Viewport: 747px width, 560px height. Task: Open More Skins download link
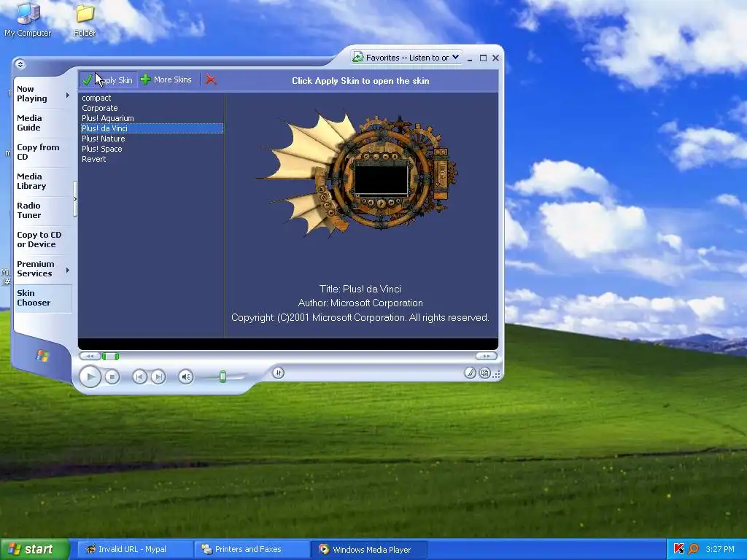pos(166,79)
